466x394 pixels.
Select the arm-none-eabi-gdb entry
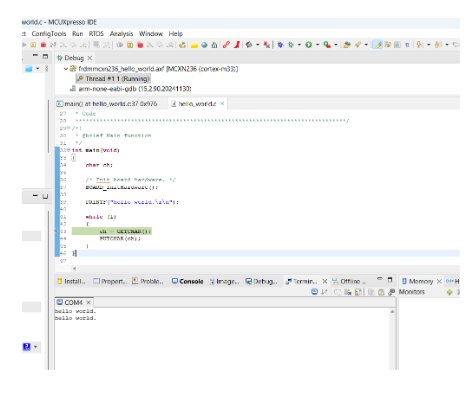[x=131, y=89]
